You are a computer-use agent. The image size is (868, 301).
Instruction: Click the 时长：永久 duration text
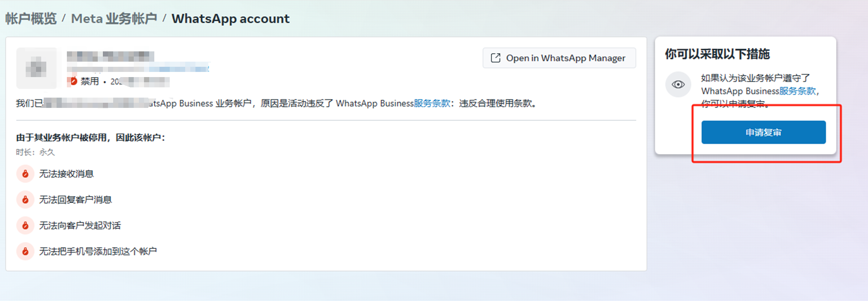pos(36,152)
